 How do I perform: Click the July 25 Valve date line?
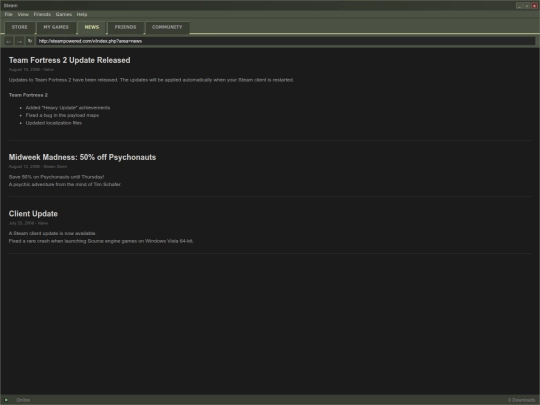click(28, 223)
